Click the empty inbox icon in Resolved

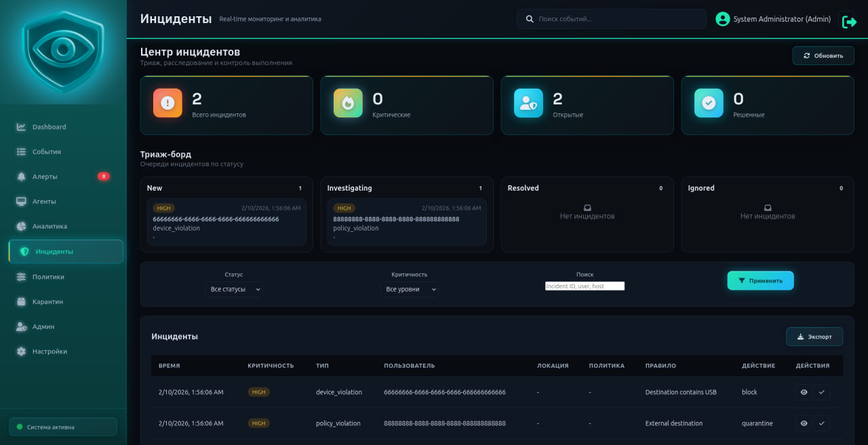click(x=587, y=208)
